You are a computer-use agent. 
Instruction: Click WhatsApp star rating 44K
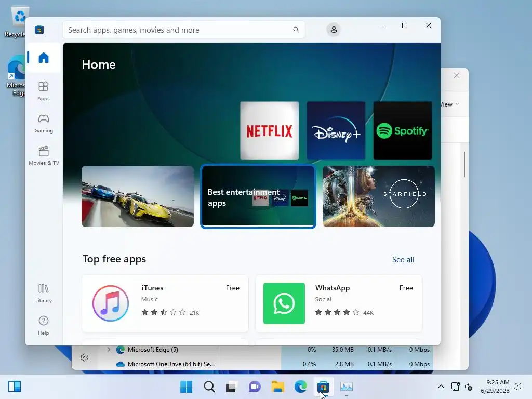(344, 312)
